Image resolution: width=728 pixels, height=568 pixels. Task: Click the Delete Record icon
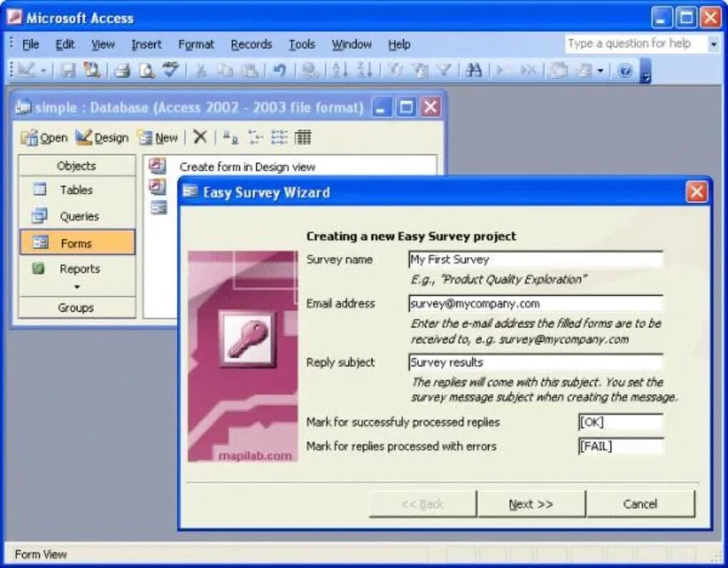tap(528, 71)
